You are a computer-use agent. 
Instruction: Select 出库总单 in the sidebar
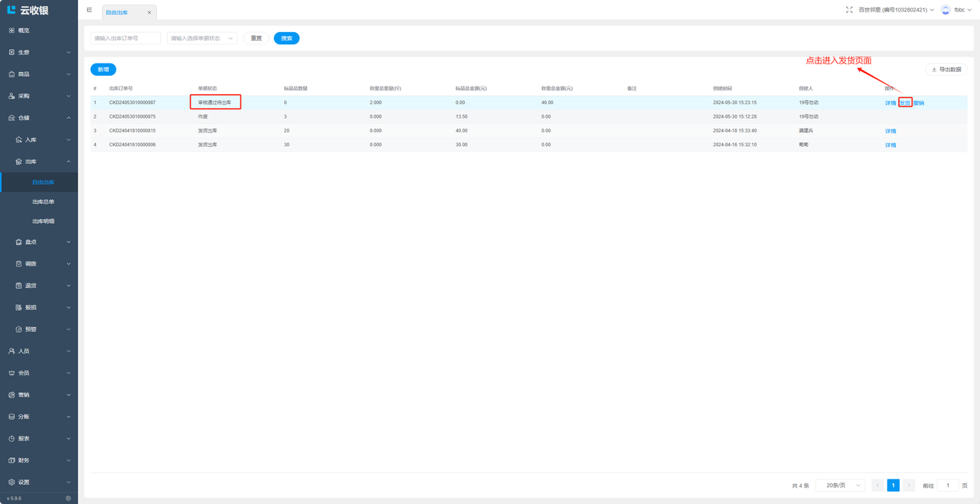point(43,202)
